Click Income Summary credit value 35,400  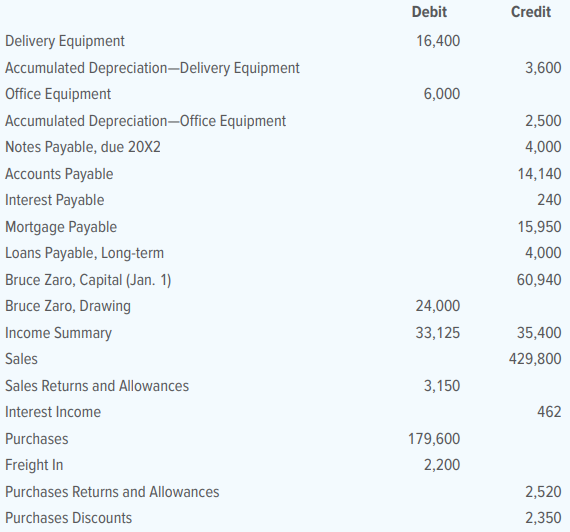click(539, 333)
